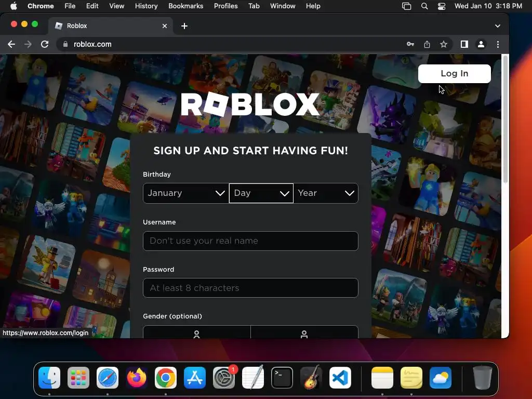Image resolution: width=532 pixels, height=399 pixels.
Task: Open the Chrome application menu
Action: (41, 6)
